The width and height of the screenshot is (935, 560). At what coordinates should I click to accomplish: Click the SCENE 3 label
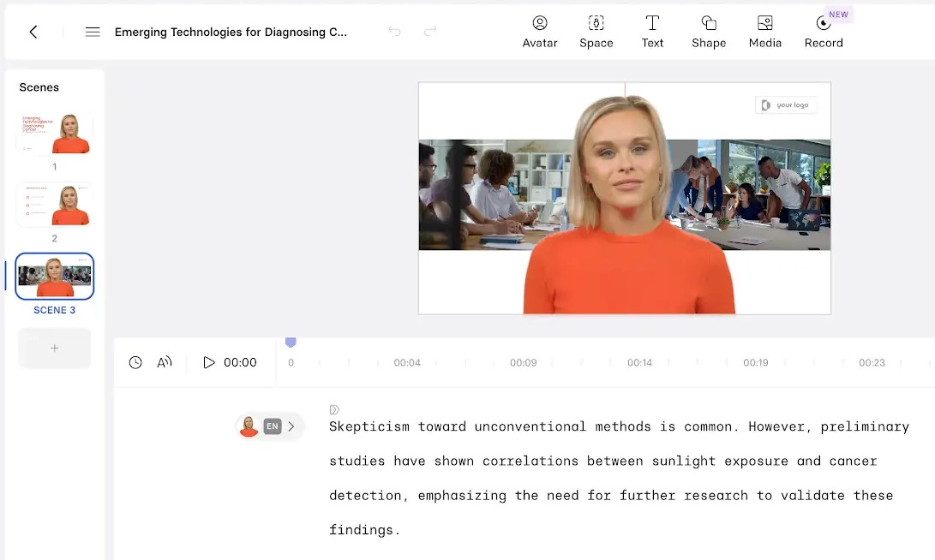point(54,310)
